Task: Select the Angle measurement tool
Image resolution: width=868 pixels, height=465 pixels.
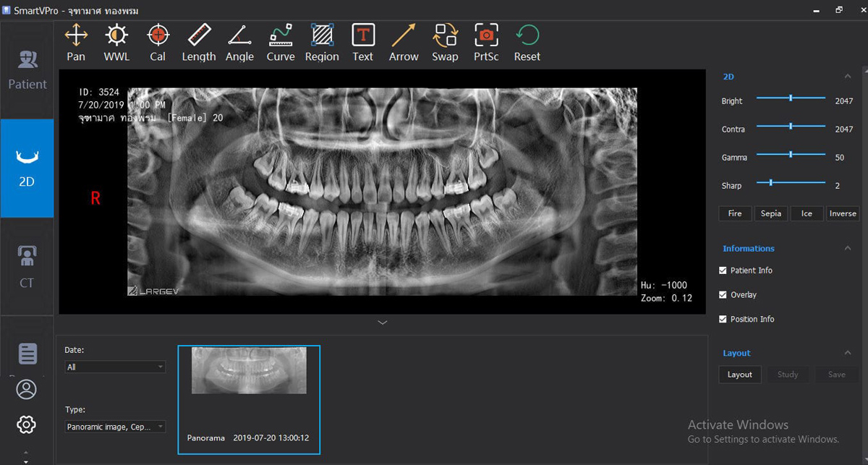Action: tap(239, 42)
